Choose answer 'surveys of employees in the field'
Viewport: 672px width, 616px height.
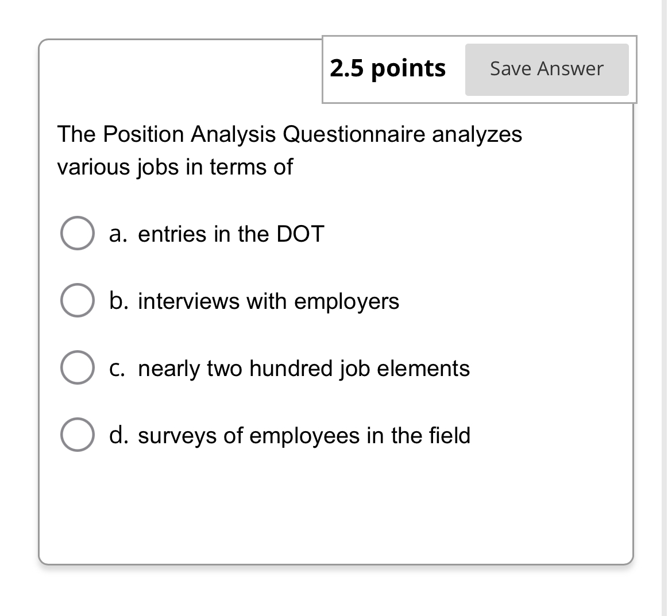point(76,435)
